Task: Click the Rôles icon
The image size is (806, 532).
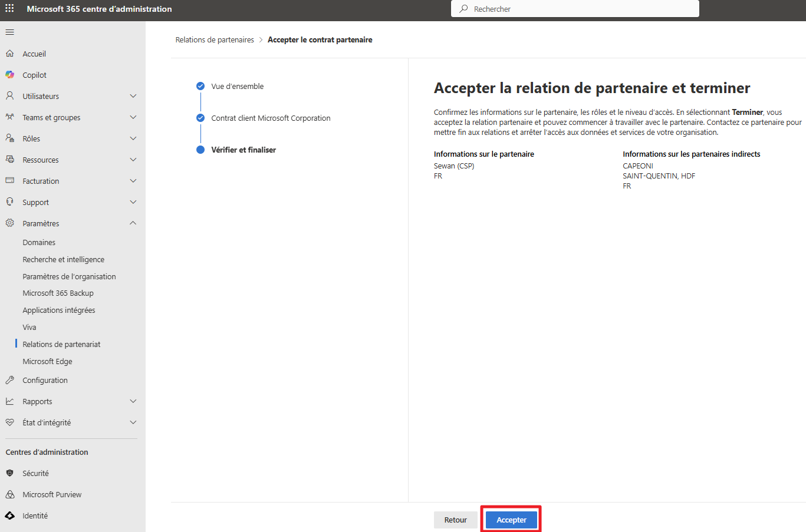Action: point(9,138)
